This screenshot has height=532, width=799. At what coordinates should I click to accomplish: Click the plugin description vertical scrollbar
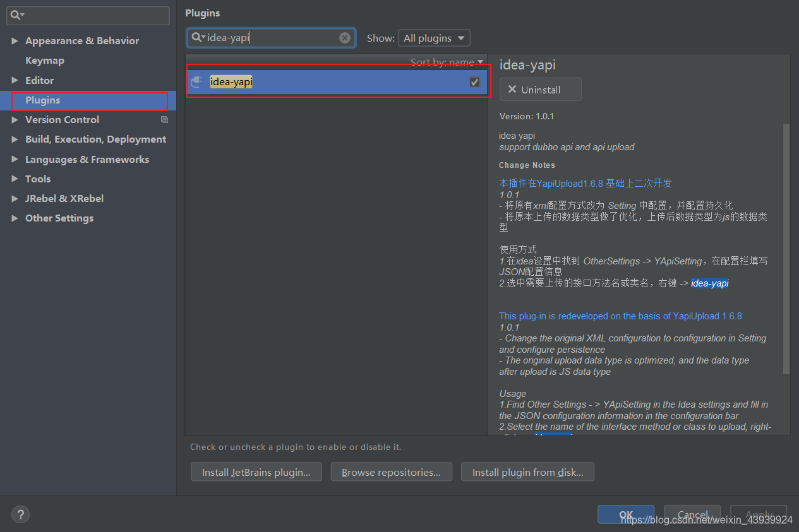coord(786,247)
